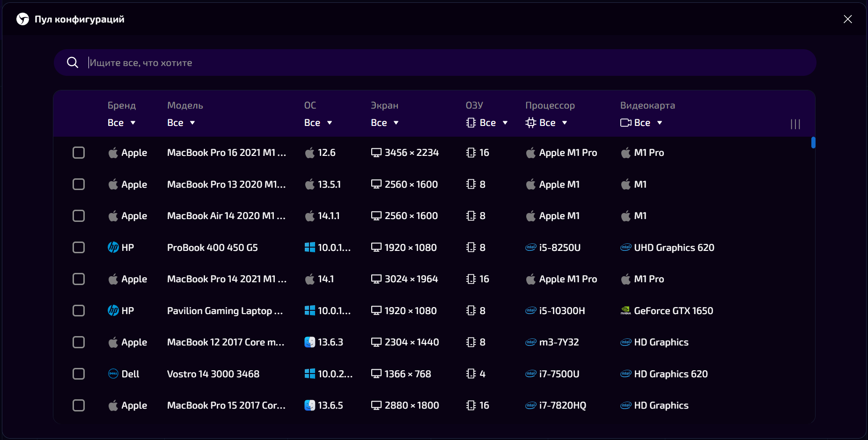Click model Pavilion Gaming Laptop …
The width and height of the screenshot is (868, 440).
coord(225,311)
